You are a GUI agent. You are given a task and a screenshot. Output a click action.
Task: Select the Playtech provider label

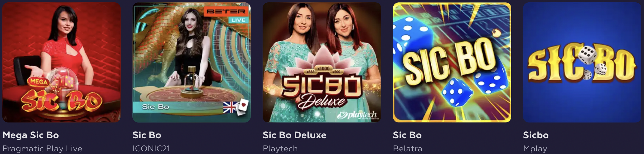[x=280, y=148]
